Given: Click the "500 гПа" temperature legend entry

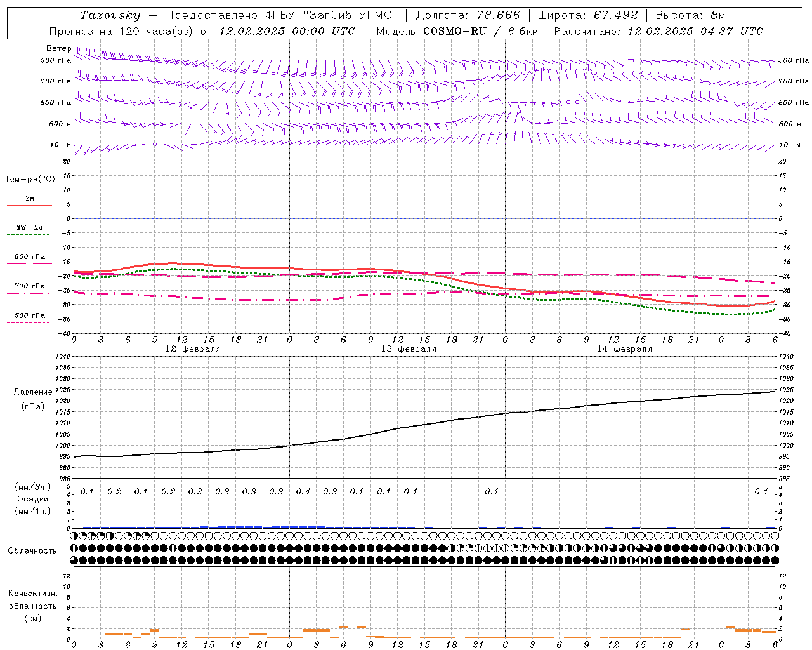Looking at the screenshot, I should click(x=30, y=315).
